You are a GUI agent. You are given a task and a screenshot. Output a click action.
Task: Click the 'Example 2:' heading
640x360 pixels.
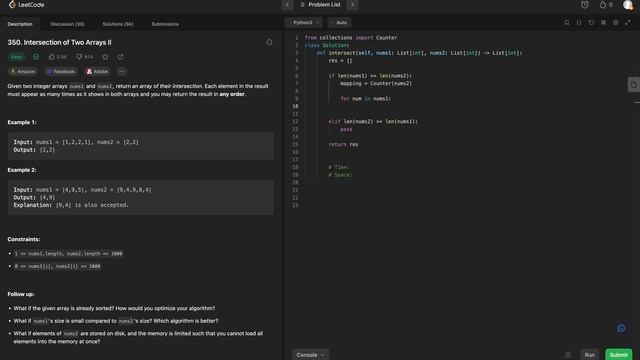coord(22,170)
